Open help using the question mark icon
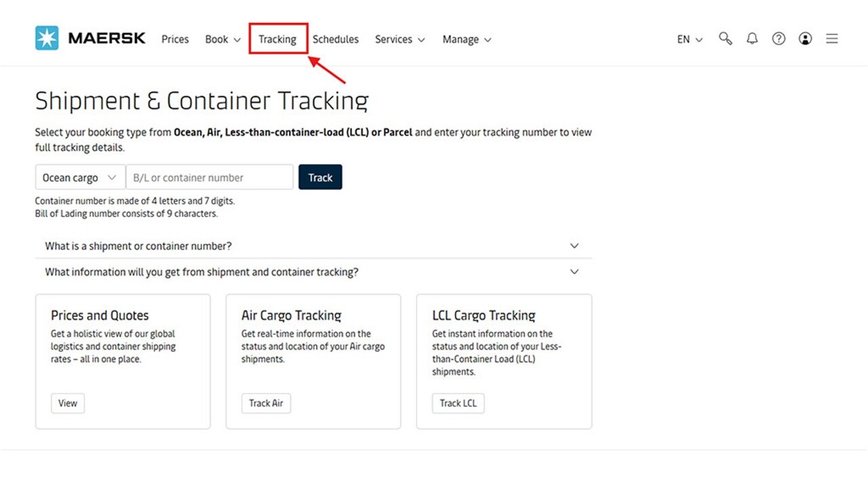 pyautogui.click(x=778, y=39)
